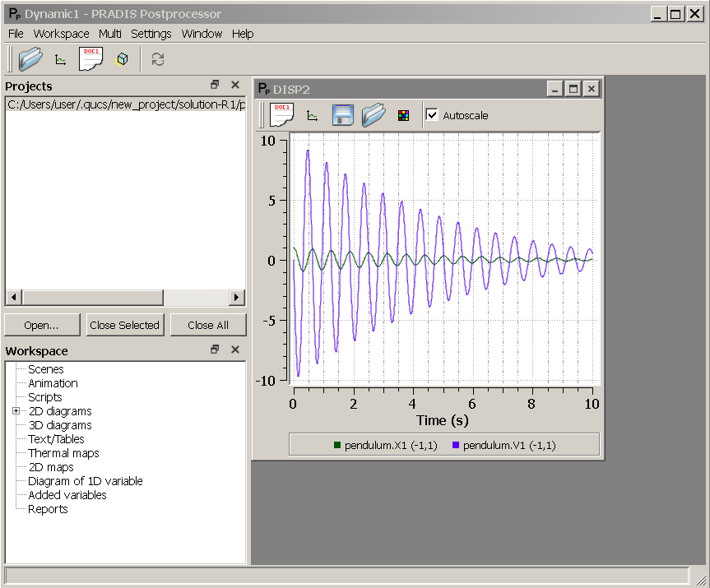The height and width of the screenshot is (588, 710).
Task: Click the DOE document icon in DISP2 toolbar
Action: pyautogui.click(x=282, y=115)
